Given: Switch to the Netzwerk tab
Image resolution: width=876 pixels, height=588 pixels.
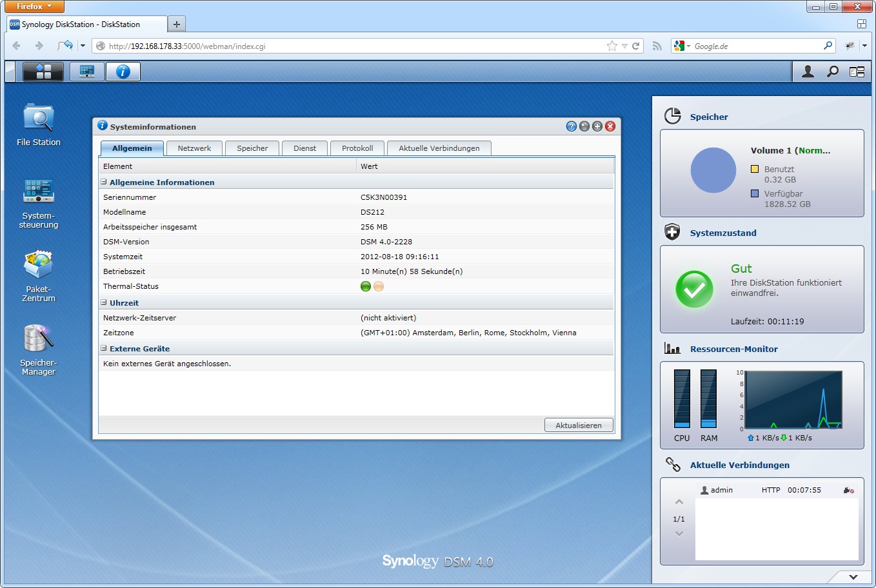Looking at the screenshot, I should pos(194,148).
